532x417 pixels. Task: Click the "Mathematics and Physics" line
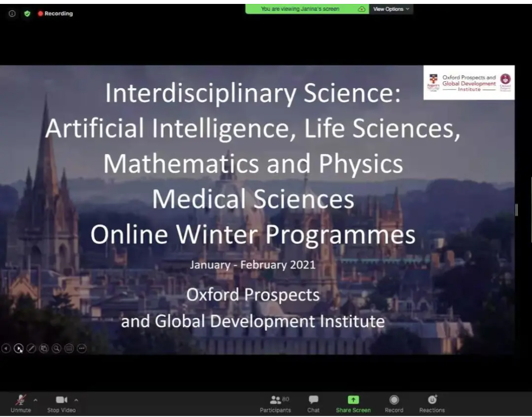[253, 163]
